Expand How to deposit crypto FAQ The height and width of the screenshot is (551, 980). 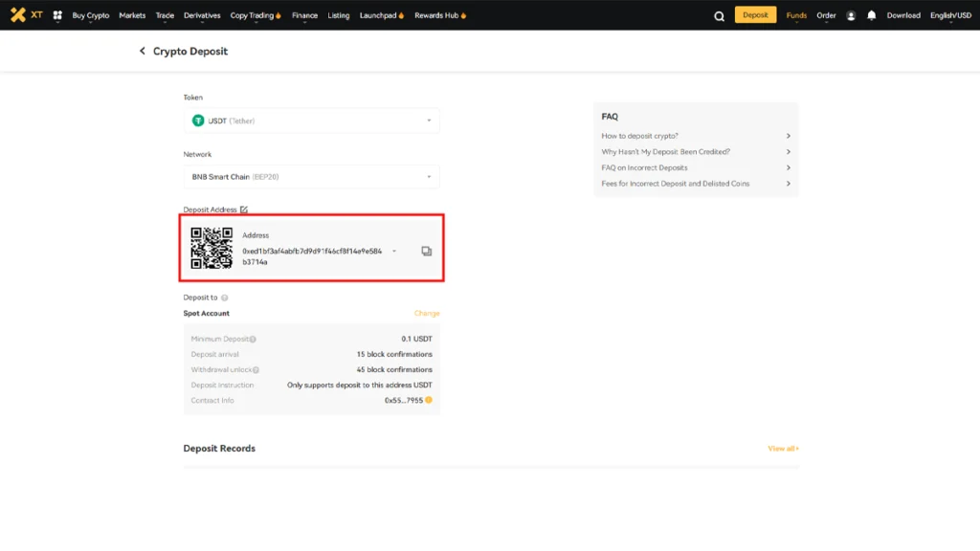coord(696,136)
